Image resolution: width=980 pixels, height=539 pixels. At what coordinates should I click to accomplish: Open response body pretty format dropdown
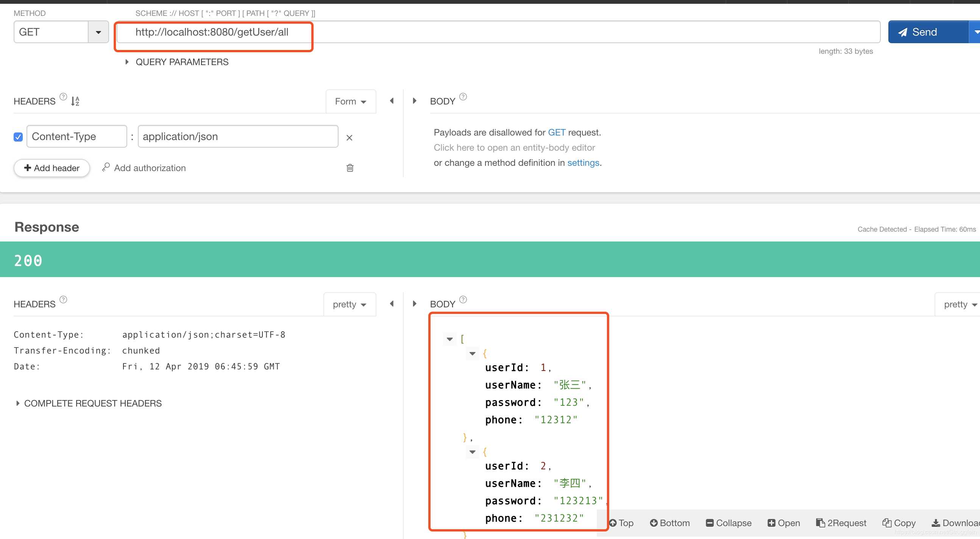pos(958,304)
